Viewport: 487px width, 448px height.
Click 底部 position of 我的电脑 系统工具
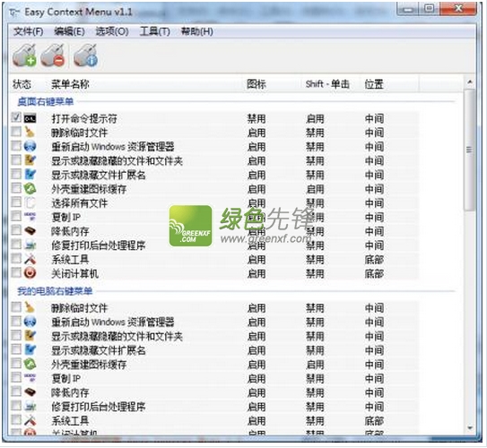(x=374, y=421)
